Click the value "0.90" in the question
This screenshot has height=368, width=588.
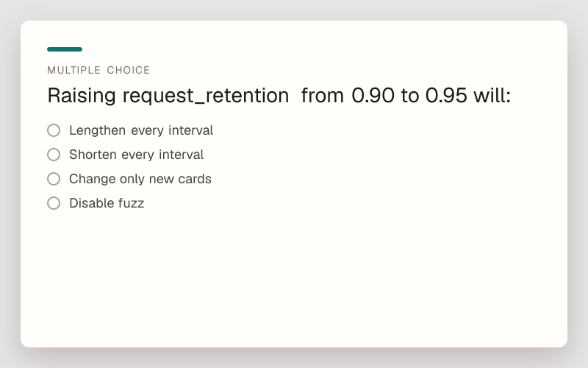point(373,96)
